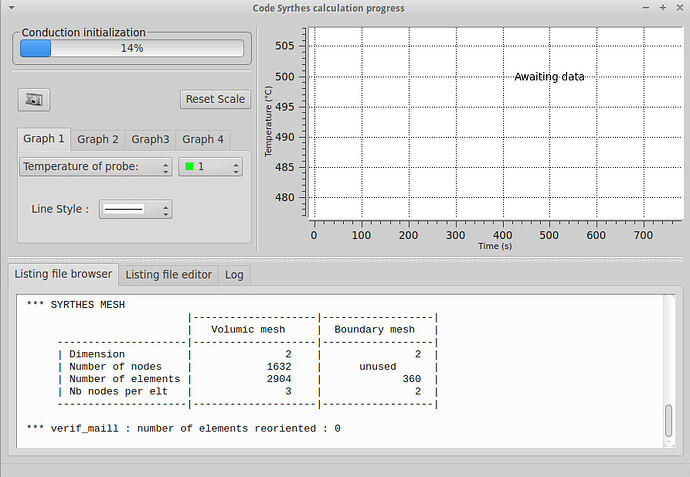This screenshot has height=477, width=690.
Task: Open the window menu arrow in title bar
Action: click(x=11, y=8)
